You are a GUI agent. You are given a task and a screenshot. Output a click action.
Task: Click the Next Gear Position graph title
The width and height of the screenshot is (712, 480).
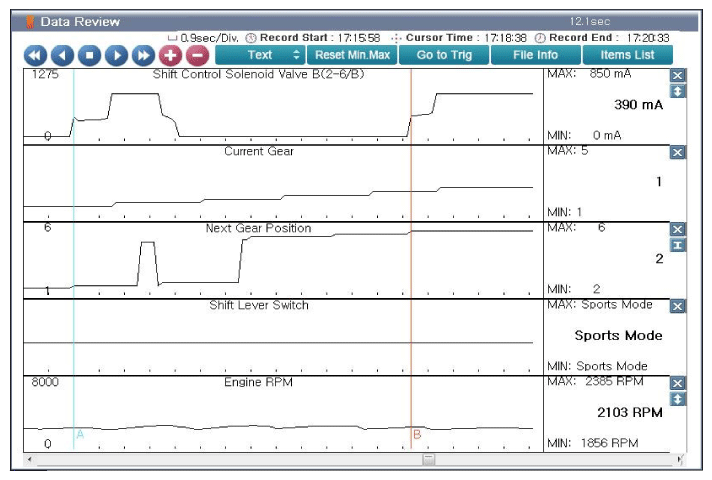[x=258, y=228]
